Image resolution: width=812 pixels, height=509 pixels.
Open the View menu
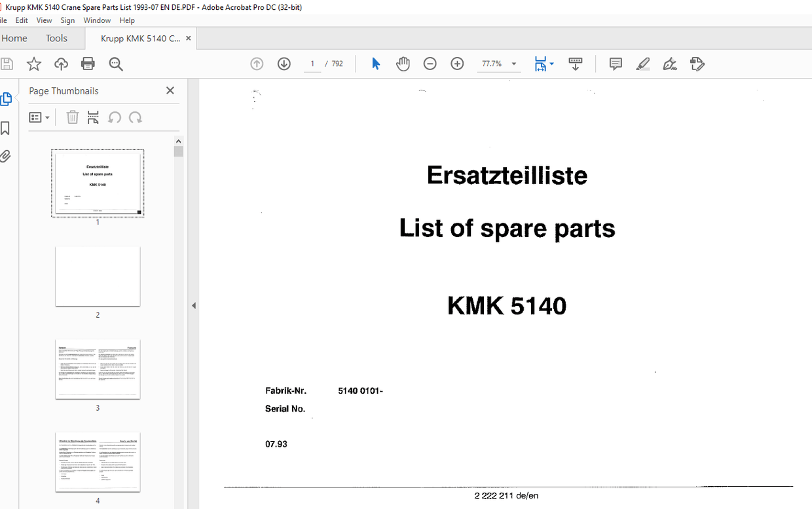[x=44, y=20]
